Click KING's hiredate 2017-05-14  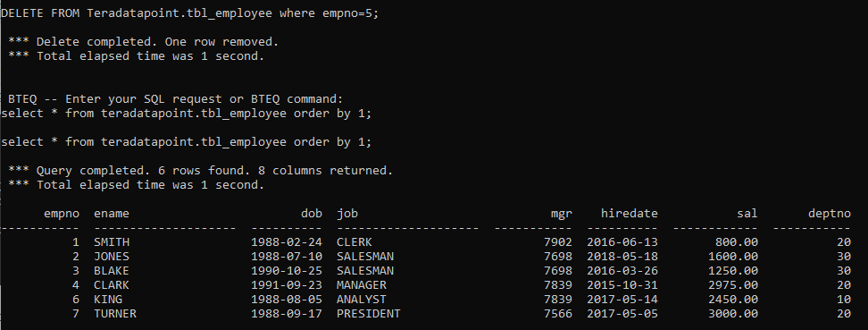(x=622, y=300)
